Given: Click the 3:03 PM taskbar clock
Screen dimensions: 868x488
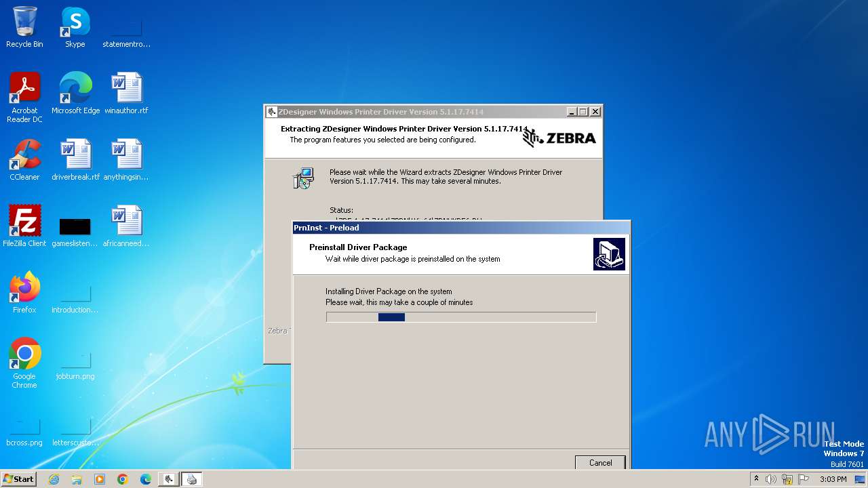Looking at the screenshot, I should (833, 479).
